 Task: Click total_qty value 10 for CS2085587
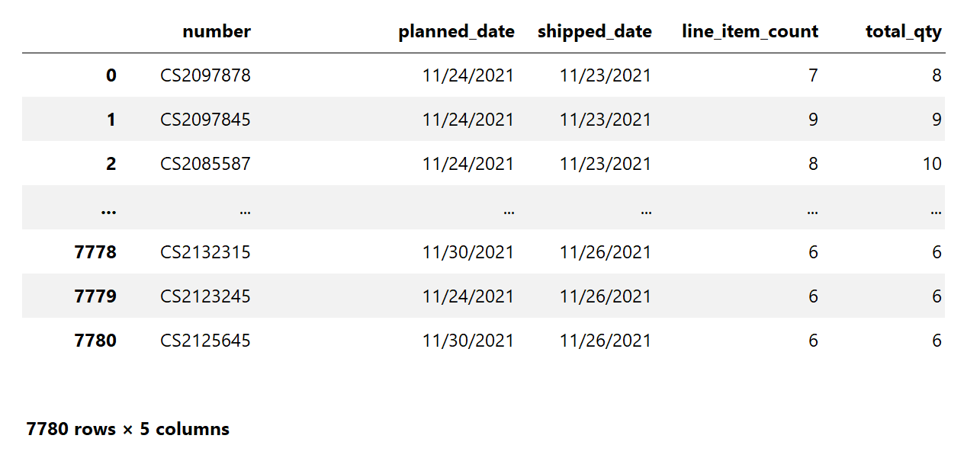tap(931, 164)
